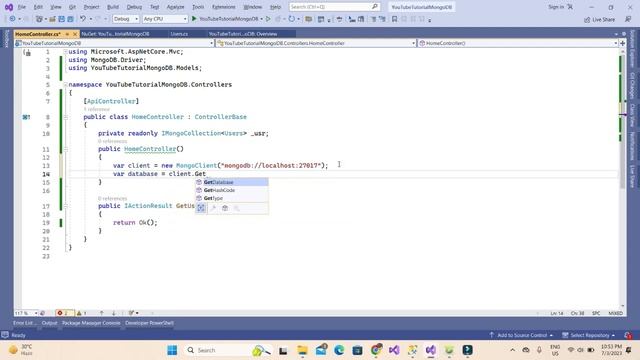The height and width of the screenshot is (360, 640).
Task: Open the Windows Start menu
Action: point(172,350)
